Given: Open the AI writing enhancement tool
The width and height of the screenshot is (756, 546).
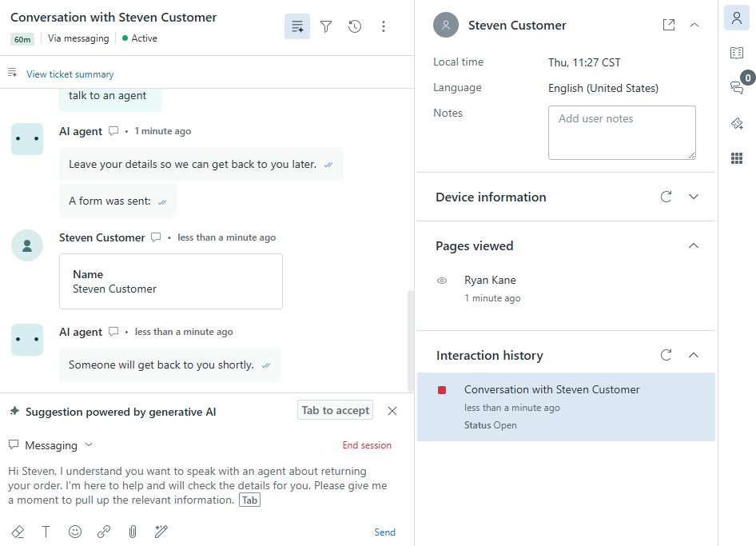Looking at the screenshot, I should [161, 532].
